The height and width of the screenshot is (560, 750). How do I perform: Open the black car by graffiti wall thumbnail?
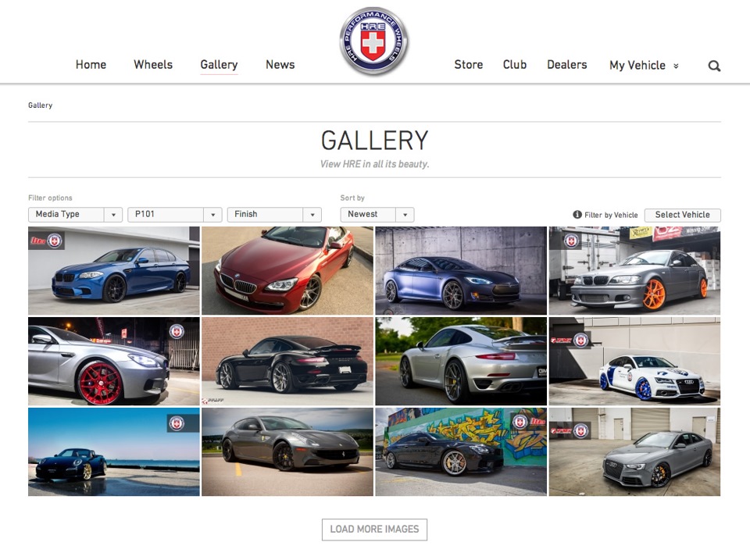pyautogui.click(x=461, y=452)
